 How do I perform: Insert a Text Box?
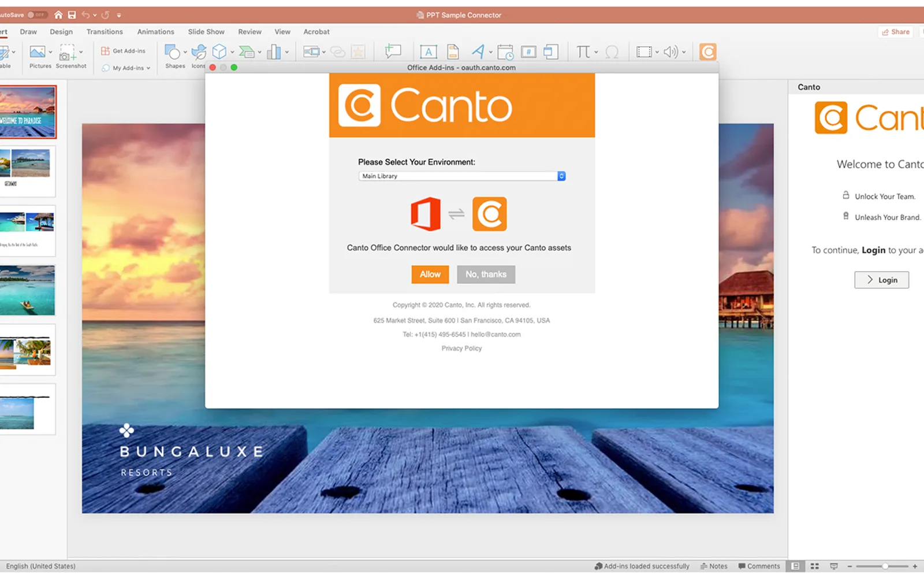(x=428, y=52)
